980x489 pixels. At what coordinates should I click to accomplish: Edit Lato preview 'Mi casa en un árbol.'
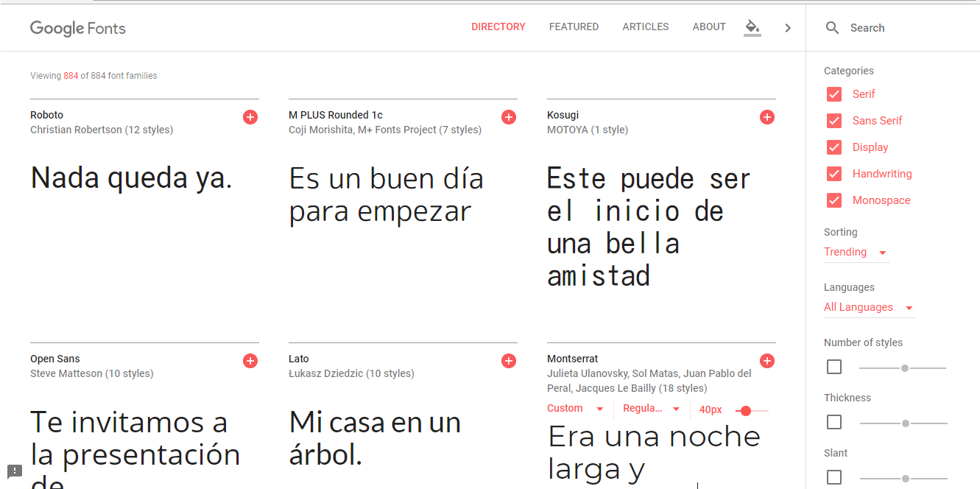coord(375,439)
